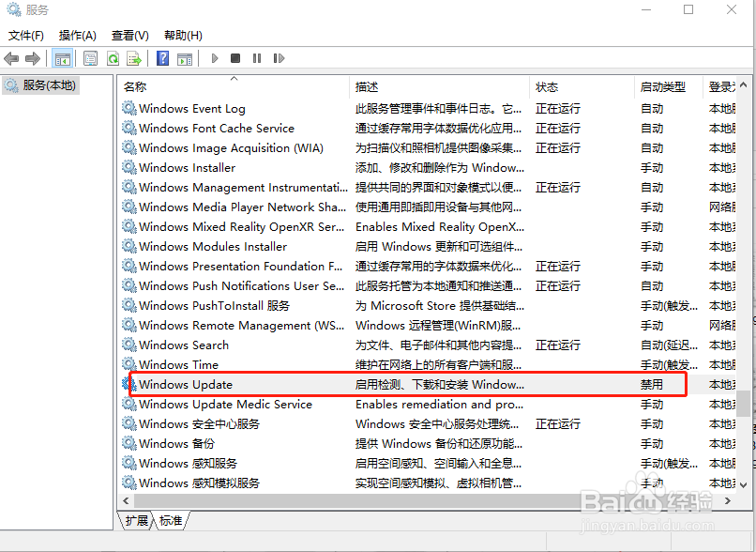Open the Properties toolbar icon
Image resolution: width=756 pixels, height=552 pixels.
(90, 59)
